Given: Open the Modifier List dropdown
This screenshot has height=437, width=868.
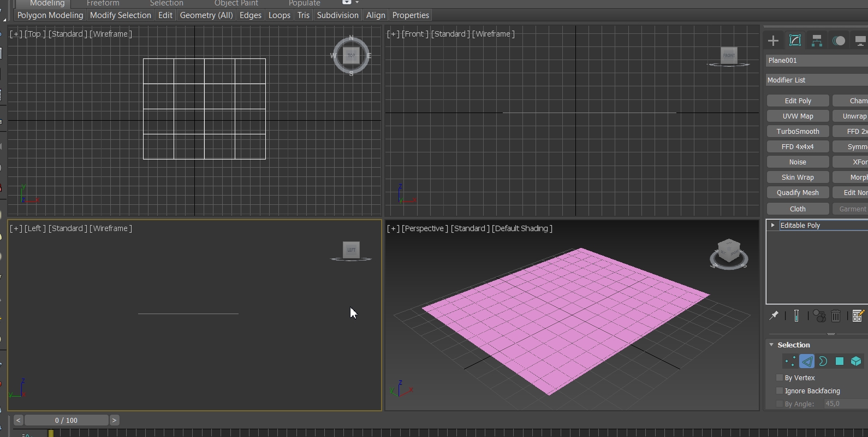Looking at the screenshot, I should (x=817, y=80).
